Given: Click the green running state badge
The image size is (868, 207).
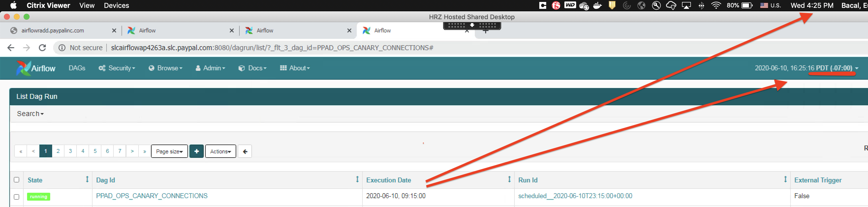Looking at the screenshot, I should pos(38,197).
